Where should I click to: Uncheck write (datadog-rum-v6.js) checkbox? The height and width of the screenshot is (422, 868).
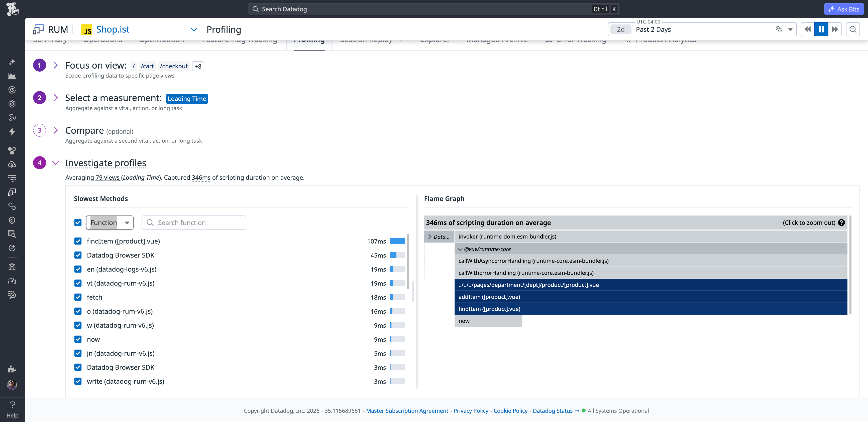[78, 381]
